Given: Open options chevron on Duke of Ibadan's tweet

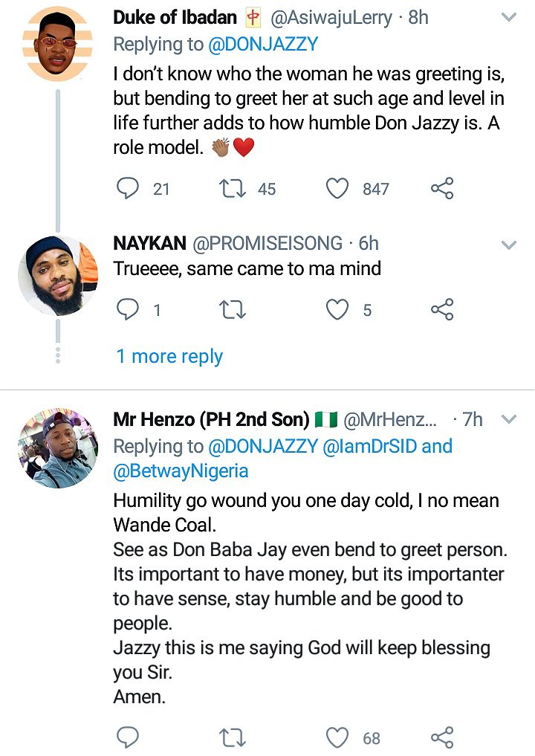Looking at the screenshot, I should point(509,17).
